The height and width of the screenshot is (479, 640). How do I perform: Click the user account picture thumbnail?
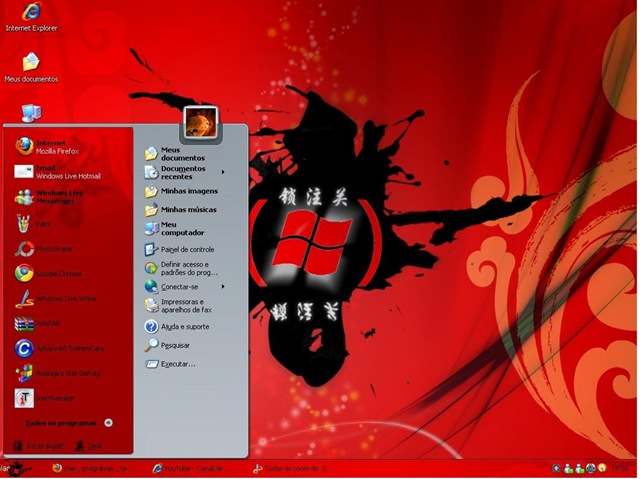click(200, 122)
